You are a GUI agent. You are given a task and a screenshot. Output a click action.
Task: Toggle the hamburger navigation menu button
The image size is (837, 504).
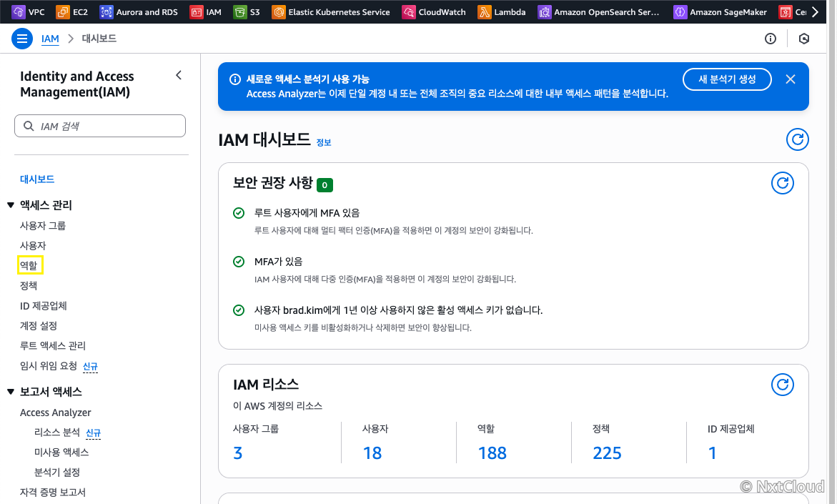[22, 39]
